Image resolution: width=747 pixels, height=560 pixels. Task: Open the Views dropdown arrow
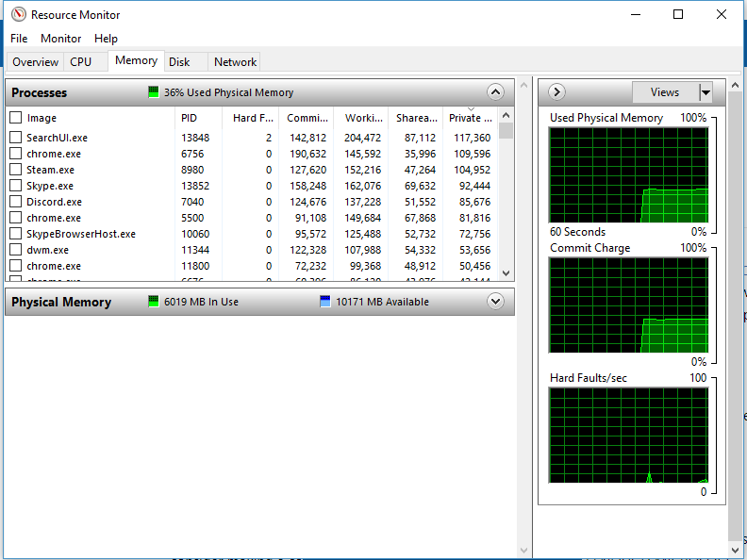(x=705, y=92)
